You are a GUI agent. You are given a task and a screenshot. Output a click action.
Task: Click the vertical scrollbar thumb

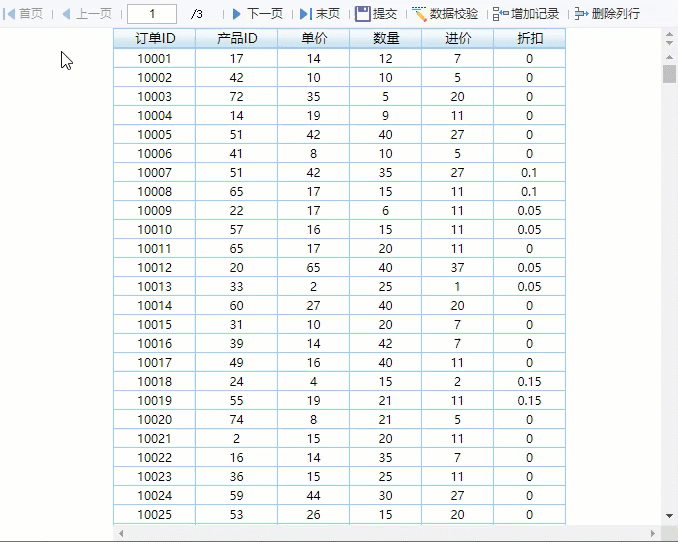click(669, 74)
